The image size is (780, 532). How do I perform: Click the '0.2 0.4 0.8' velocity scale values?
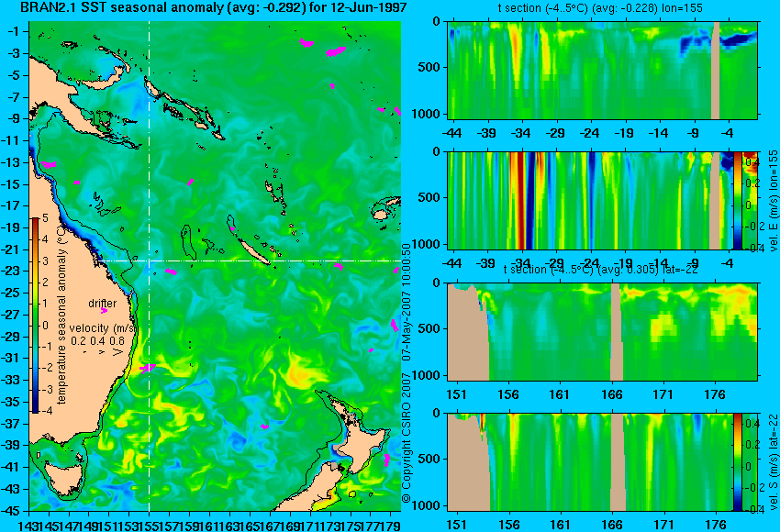(x=98, y=341)
